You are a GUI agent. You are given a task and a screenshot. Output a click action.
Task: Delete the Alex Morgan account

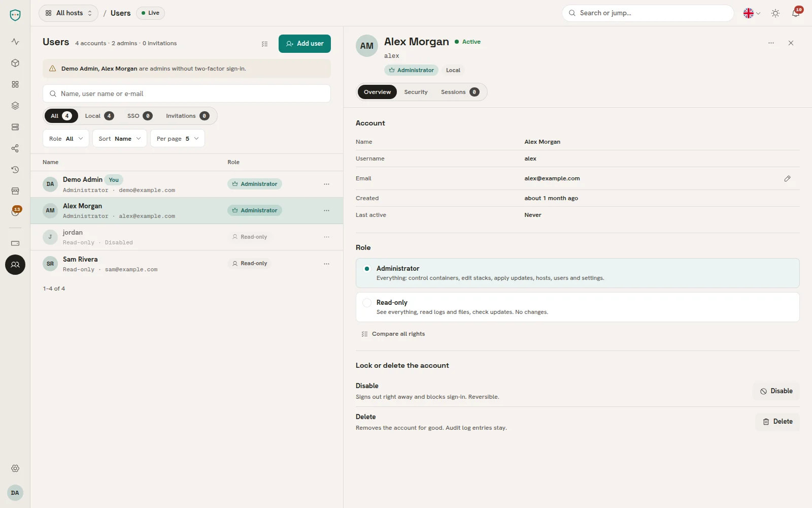coord(777,422)
